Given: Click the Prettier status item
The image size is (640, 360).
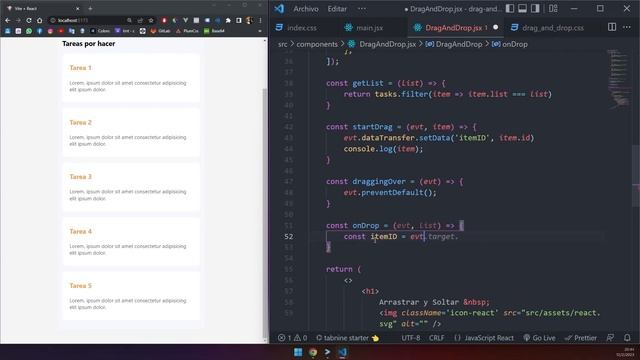Looking at the screenshot, I should click(x=581, y=338).
